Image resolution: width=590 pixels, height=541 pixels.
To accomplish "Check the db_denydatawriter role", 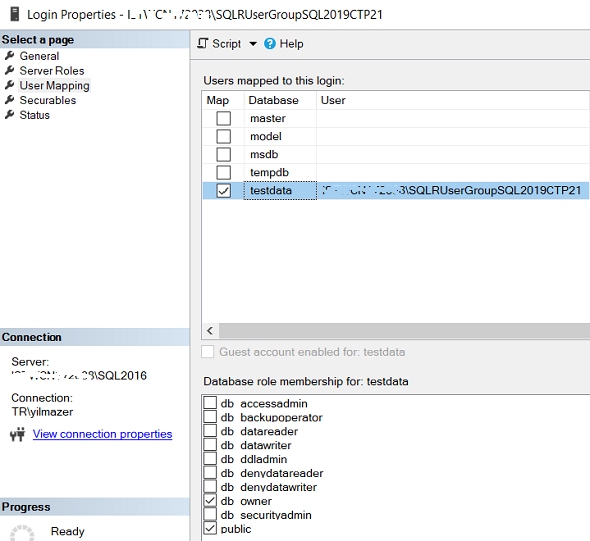I will tap(210, 486).
